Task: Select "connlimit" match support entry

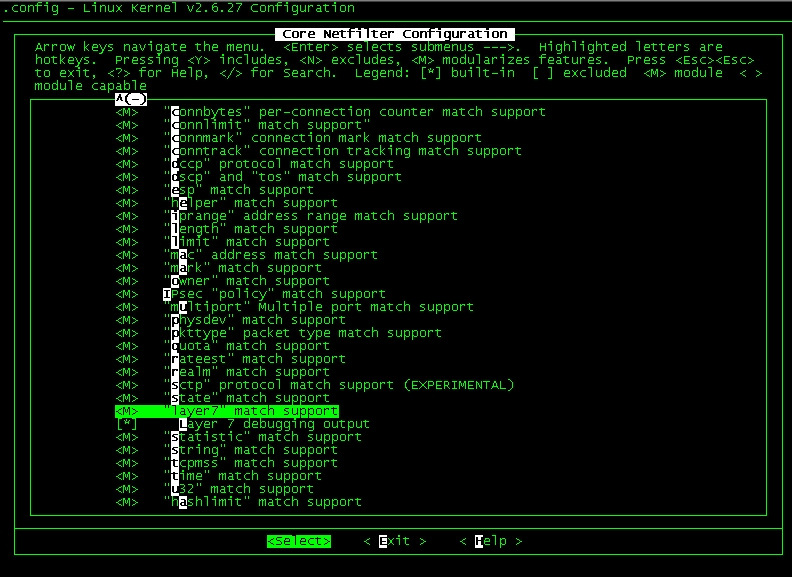Action: [x=266, y=125]
